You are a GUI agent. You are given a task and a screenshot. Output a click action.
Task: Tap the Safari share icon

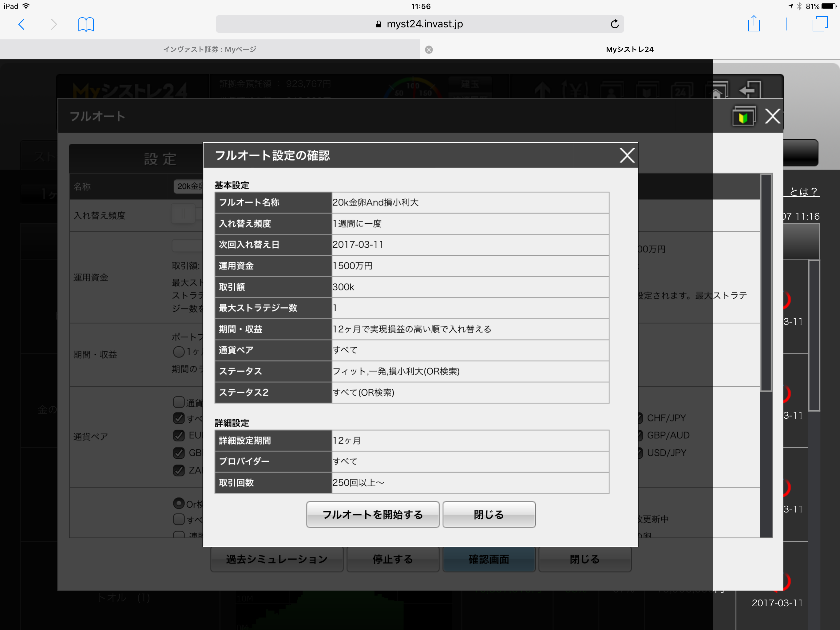pos(753,24)
